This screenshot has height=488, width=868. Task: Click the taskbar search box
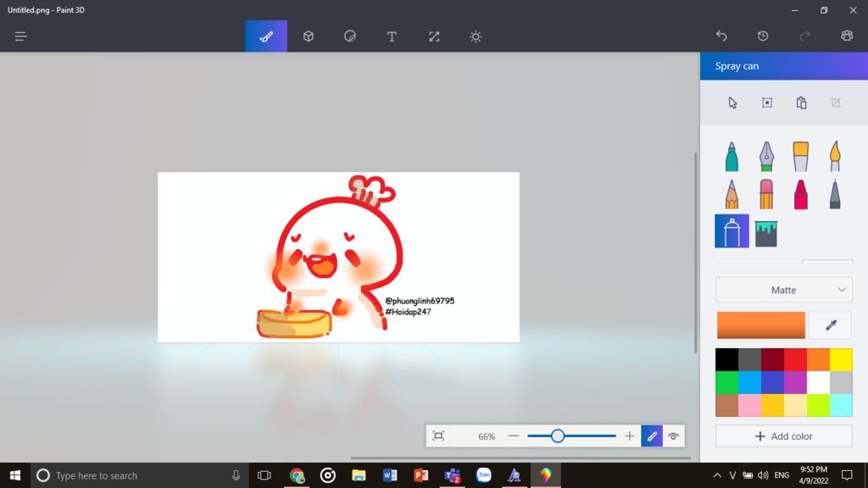point(140,475)
